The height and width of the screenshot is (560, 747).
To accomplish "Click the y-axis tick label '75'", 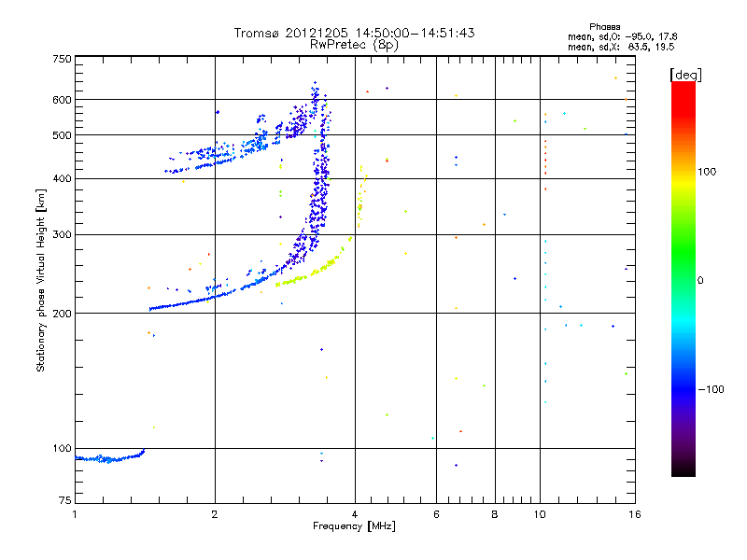I will pyautogui.click(x=65, y=500).
